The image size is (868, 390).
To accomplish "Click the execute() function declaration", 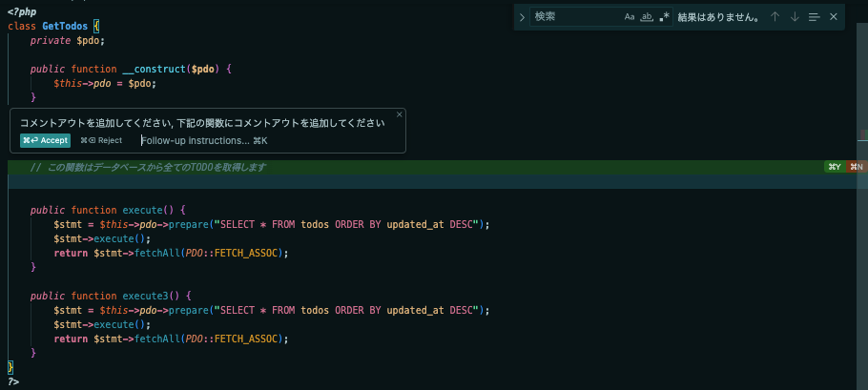I will (108, 210).
